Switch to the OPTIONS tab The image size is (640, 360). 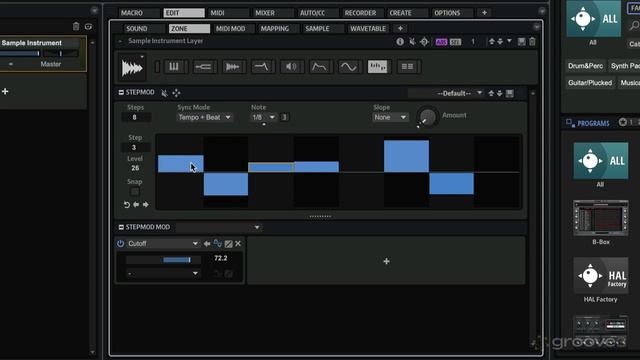[x=452, y=13]
